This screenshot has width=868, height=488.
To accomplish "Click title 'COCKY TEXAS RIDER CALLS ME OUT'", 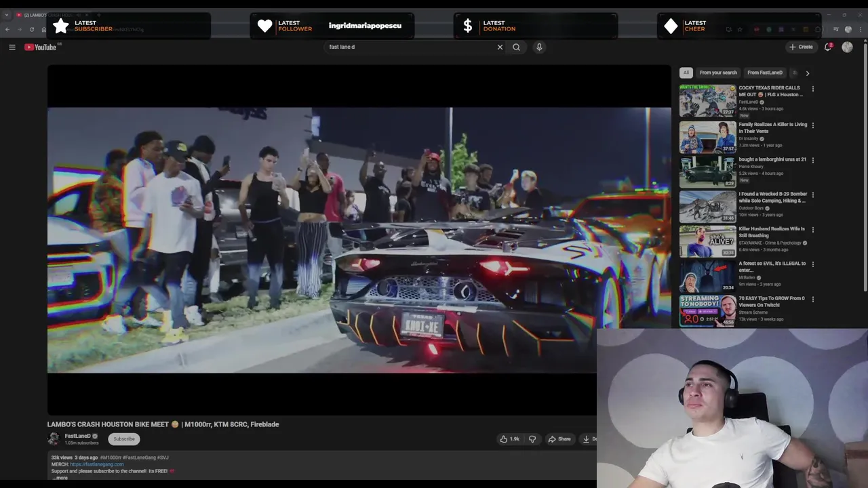I will [770, 91].
